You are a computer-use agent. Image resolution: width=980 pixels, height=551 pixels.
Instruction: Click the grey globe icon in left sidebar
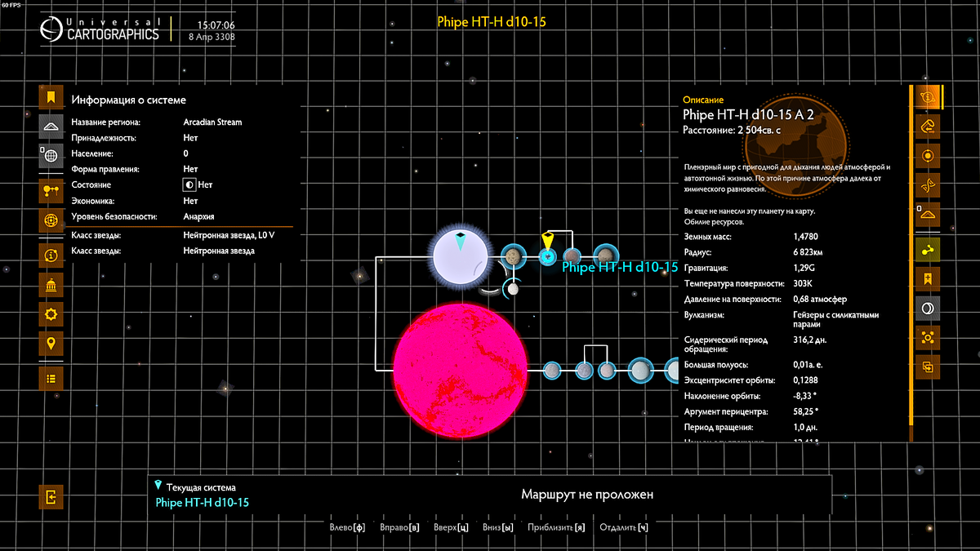51,155
